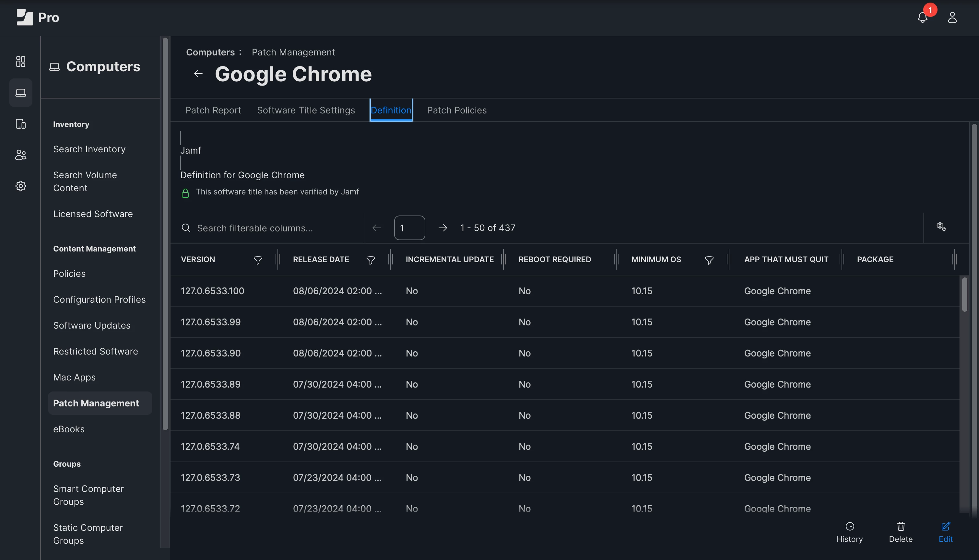Open the Version column filter
Screen dimensions: 979x560
258,260
